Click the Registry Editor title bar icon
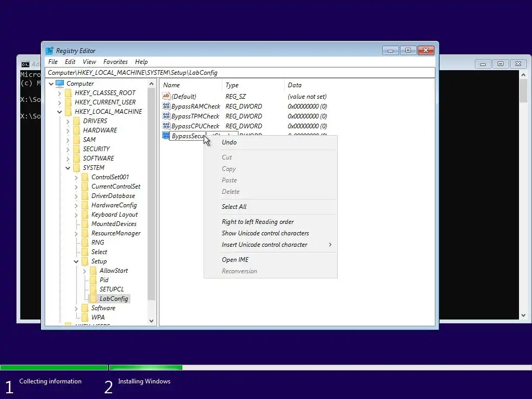 pos(49,51)
